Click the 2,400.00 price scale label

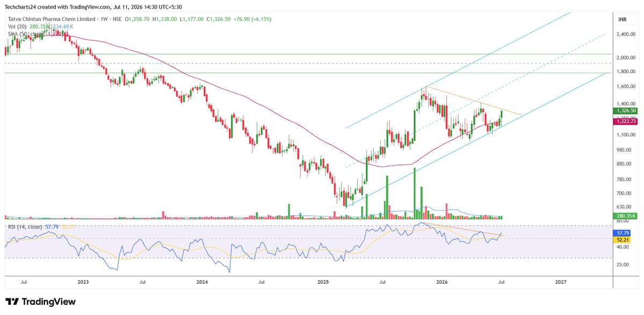pos(625,34)
